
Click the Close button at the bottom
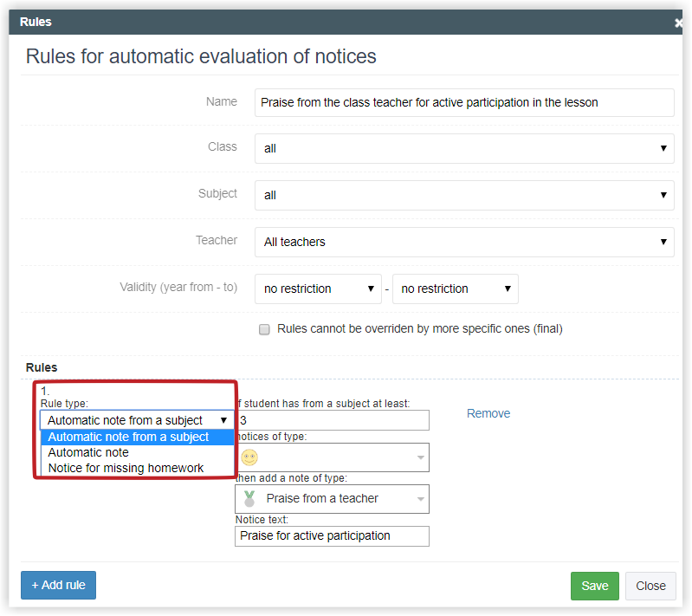pos(650,586)
